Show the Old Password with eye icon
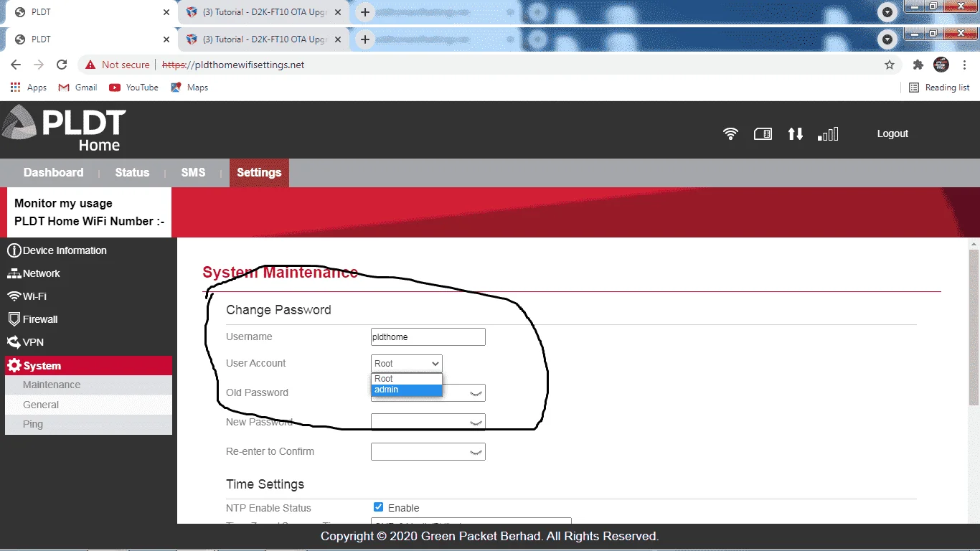This screenshot has width=980, height=551. pyautogui.click(x=476, y=393)
